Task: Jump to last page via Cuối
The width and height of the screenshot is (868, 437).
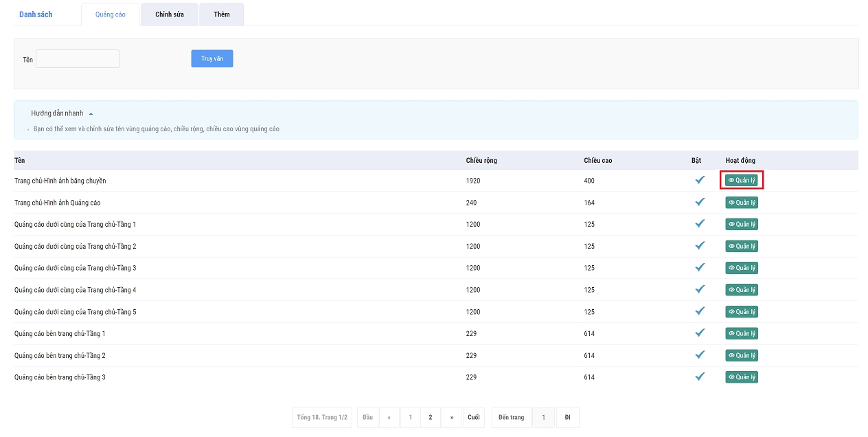Action: pos(473,418)
